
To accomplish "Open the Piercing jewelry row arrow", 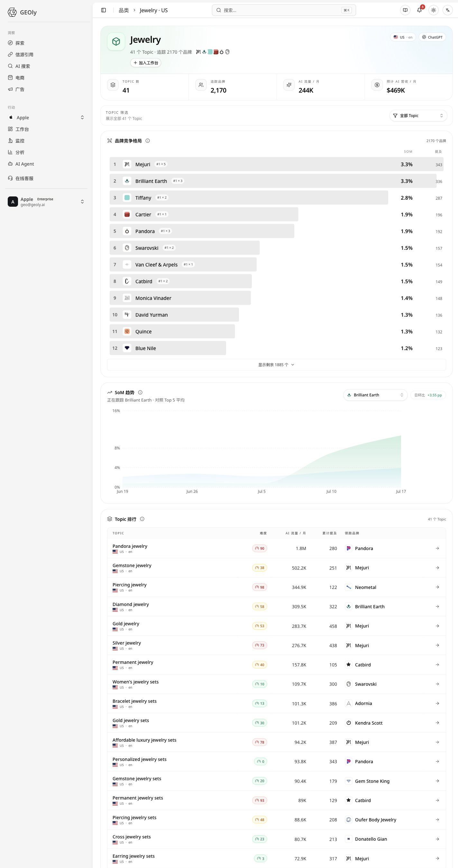I will pyautogui.click(x=437, y=587).
